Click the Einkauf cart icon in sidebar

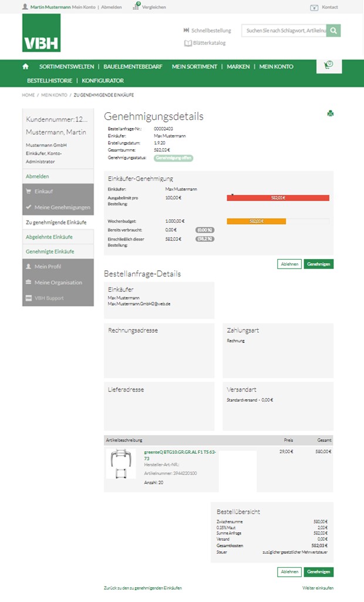(x=28, y=191)
